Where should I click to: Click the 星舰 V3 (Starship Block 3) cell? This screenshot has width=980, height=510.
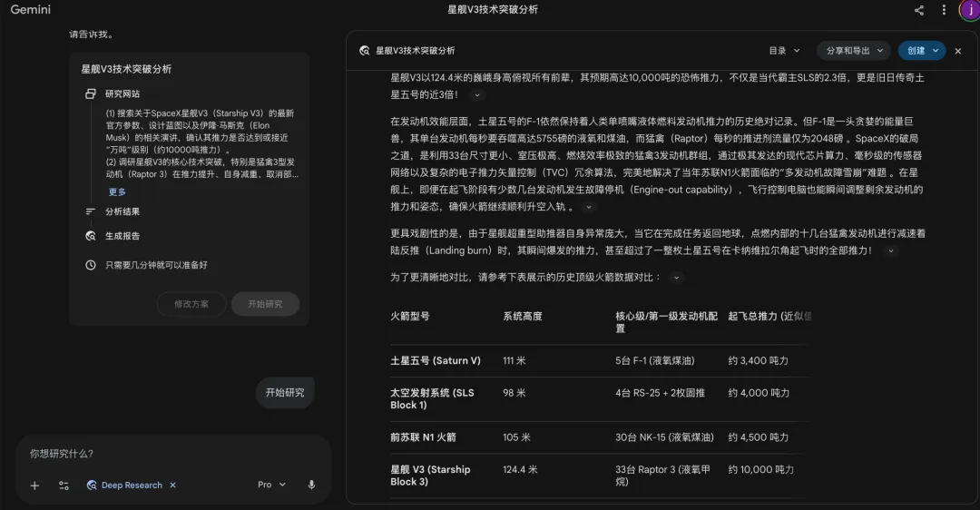431,476
